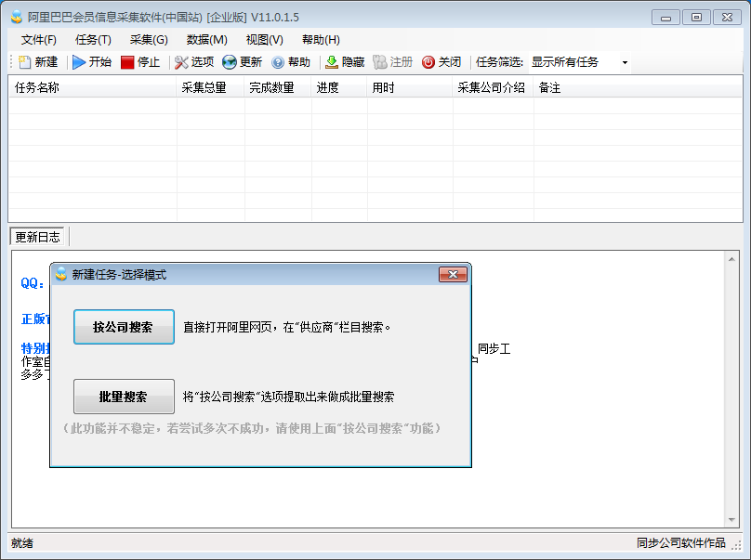This screenshot has height=560, width=751.
Task: Click the grey 此功能并不稳定 warning note
Action: (x=252, y=428)
